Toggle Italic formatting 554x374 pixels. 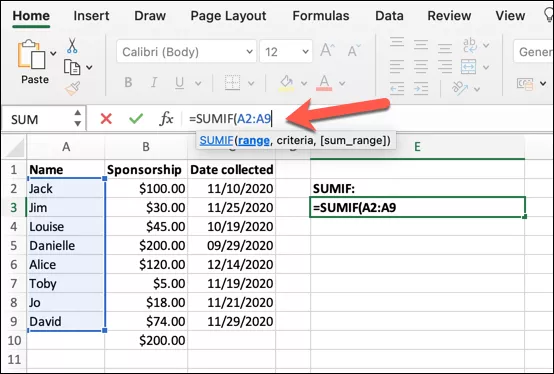[154, 83]
